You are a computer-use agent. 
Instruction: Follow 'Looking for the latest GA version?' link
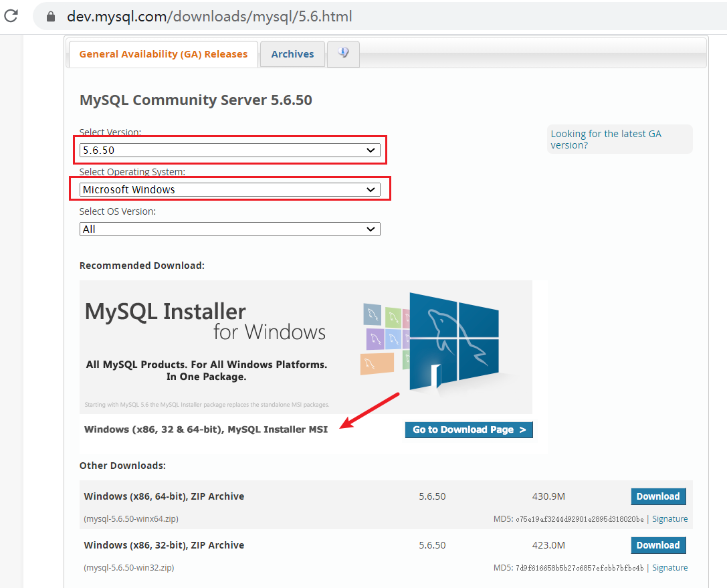605,139
